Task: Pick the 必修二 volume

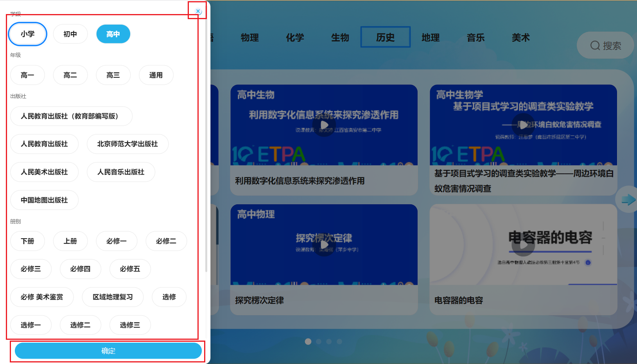Action: pyautogui.click(x=166, y=241)
